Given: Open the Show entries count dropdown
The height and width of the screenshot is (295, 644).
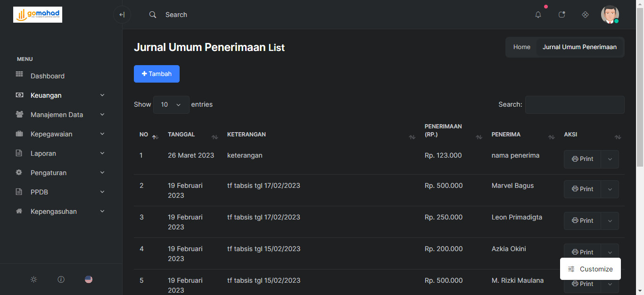Looking at the screenshot, I should (171, 105).
